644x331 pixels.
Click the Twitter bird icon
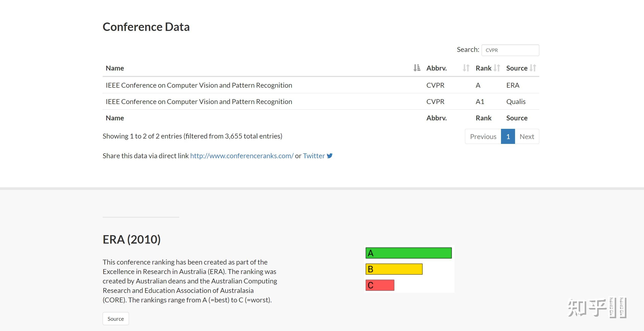point(330,156)
